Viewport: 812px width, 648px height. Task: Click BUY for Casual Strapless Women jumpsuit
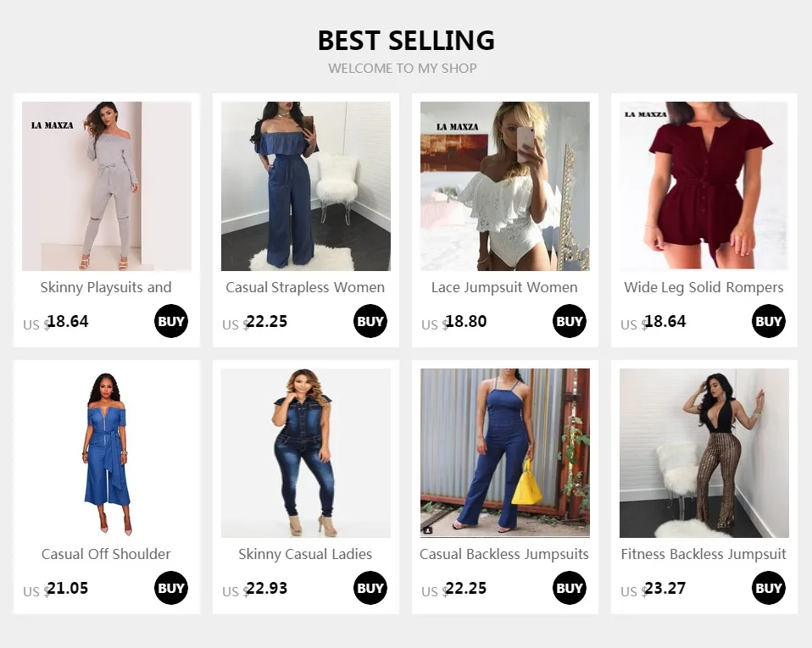[x=370, y=321]
